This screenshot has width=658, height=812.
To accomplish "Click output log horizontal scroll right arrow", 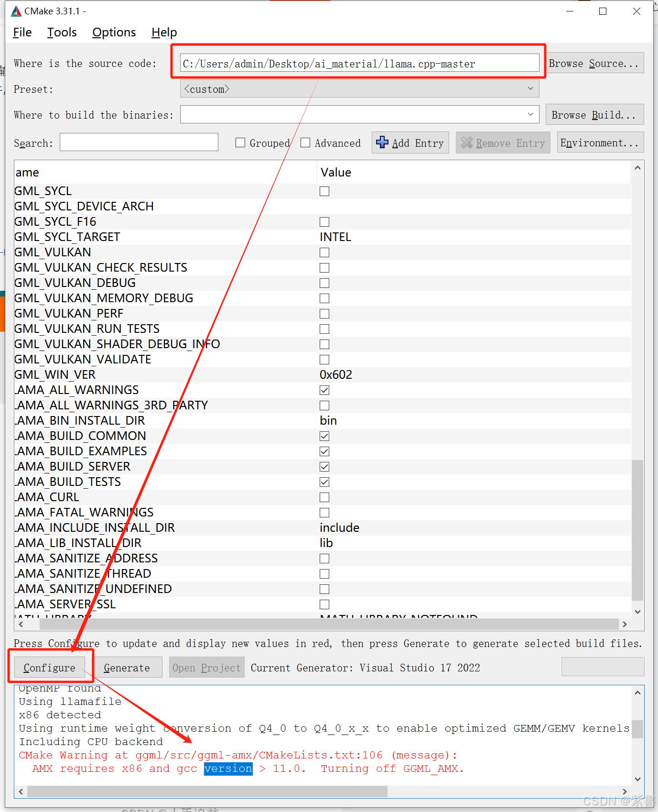I will pyautogui.click(x=625, y=791).
